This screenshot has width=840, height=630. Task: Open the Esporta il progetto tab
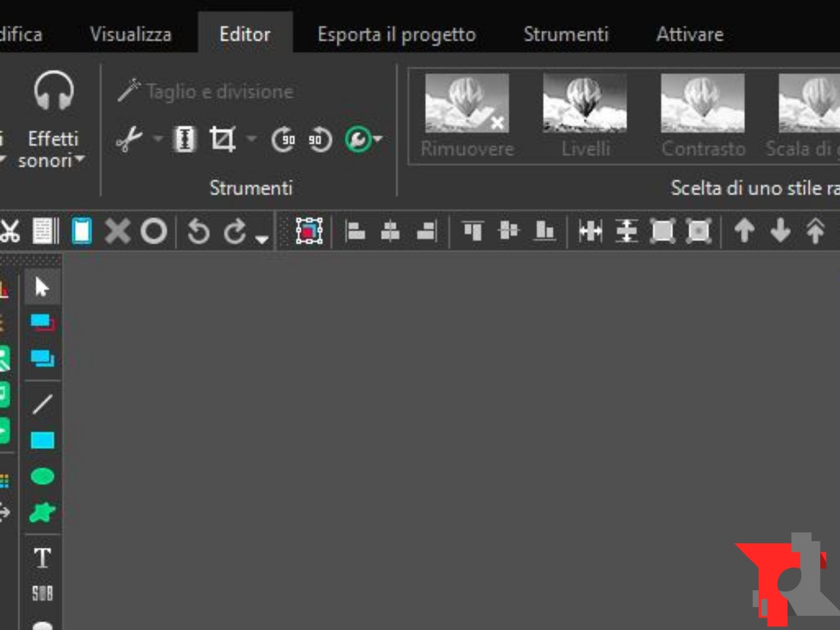[396, 34]
